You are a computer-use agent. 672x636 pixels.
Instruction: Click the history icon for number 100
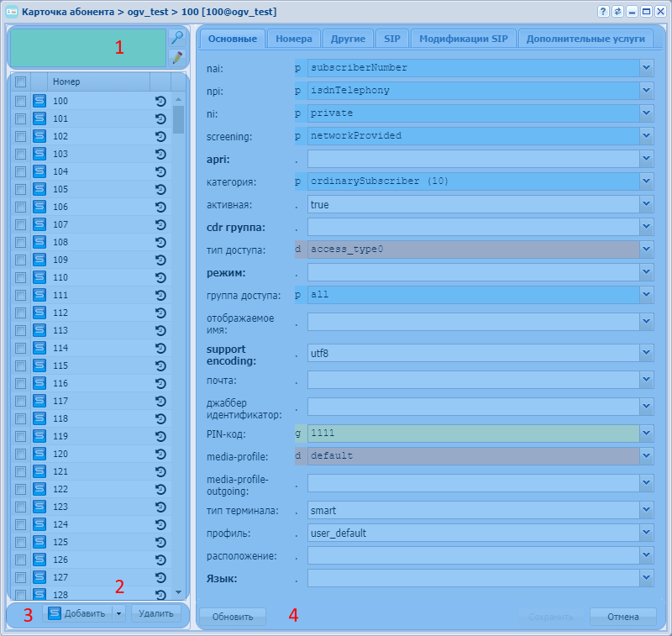tap(160, 101)
